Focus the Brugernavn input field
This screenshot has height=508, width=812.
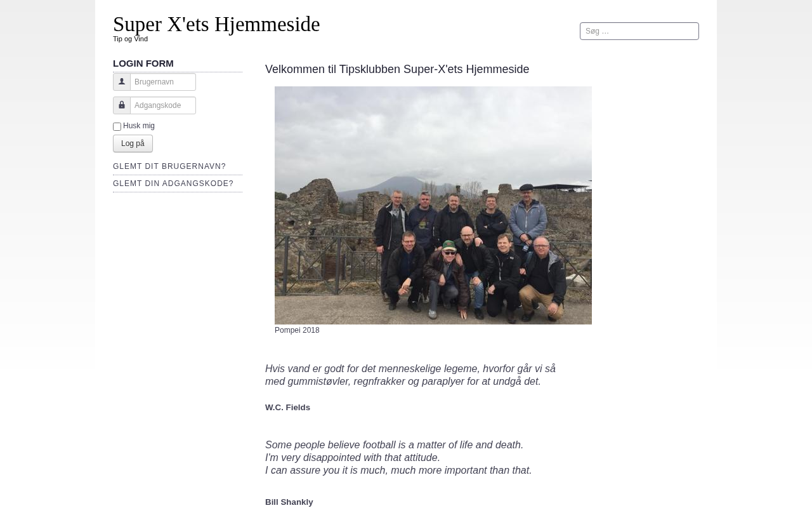pos(163,82)
